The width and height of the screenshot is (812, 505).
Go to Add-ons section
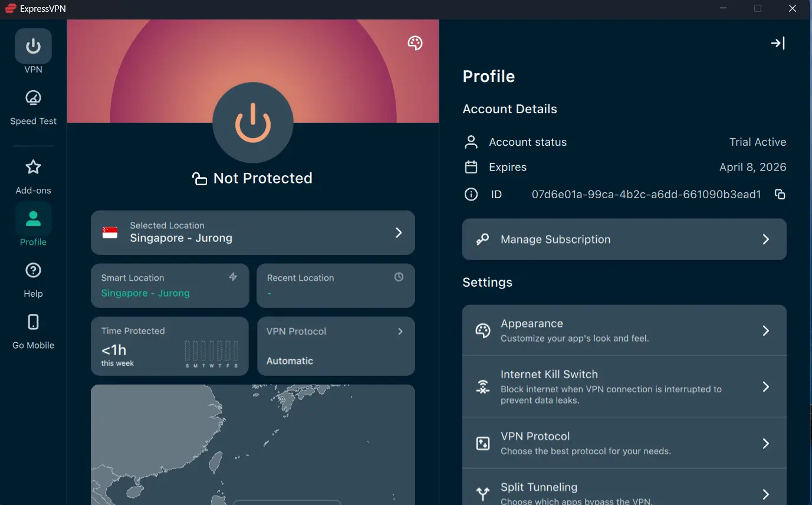click(x=33, y=177)
